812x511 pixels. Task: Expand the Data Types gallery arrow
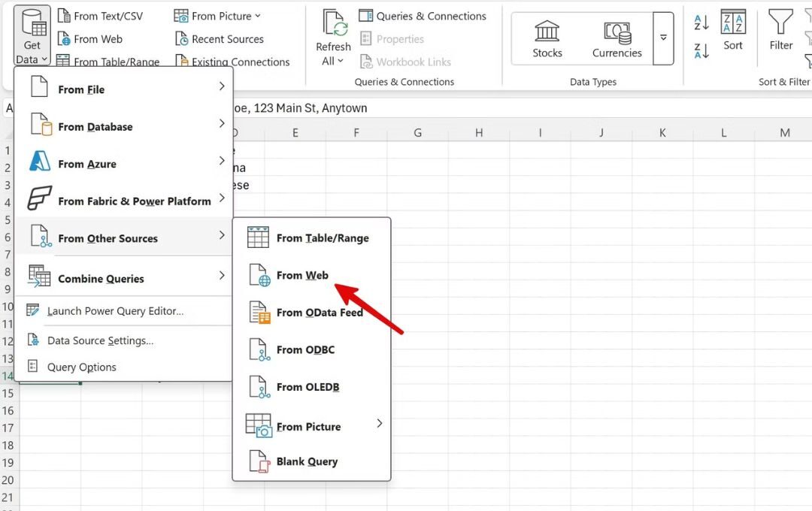pos(663,38)
